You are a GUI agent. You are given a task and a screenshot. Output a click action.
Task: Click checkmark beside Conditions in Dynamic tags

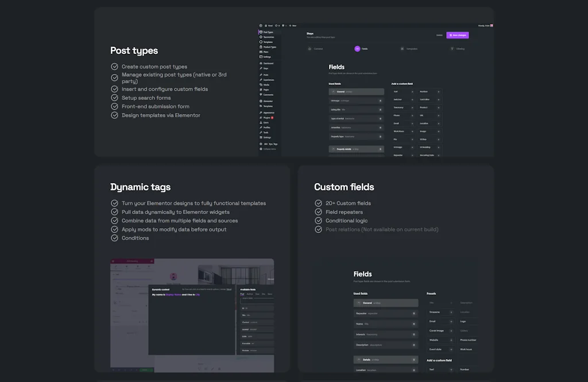click(114, 238)
